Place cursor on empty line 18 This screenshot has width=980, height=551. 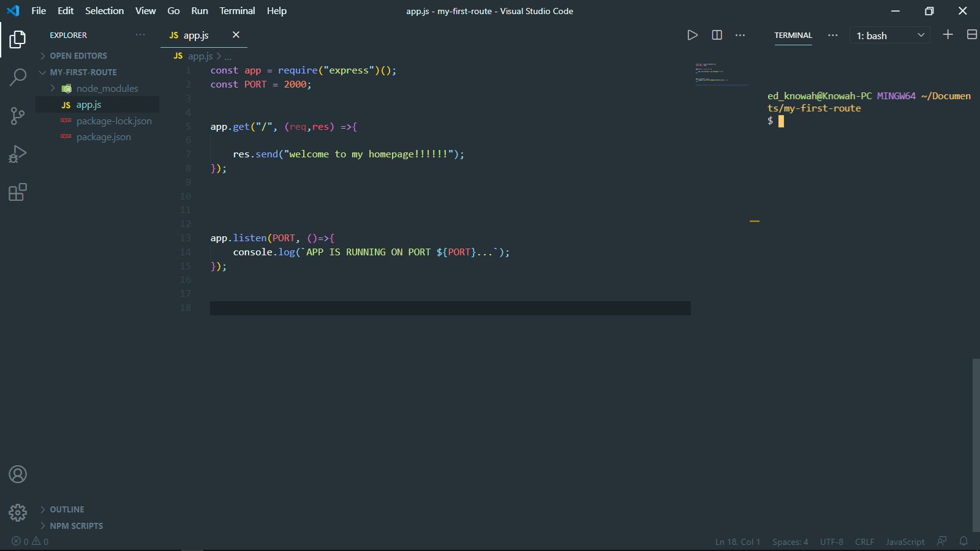tap(450, 308)
